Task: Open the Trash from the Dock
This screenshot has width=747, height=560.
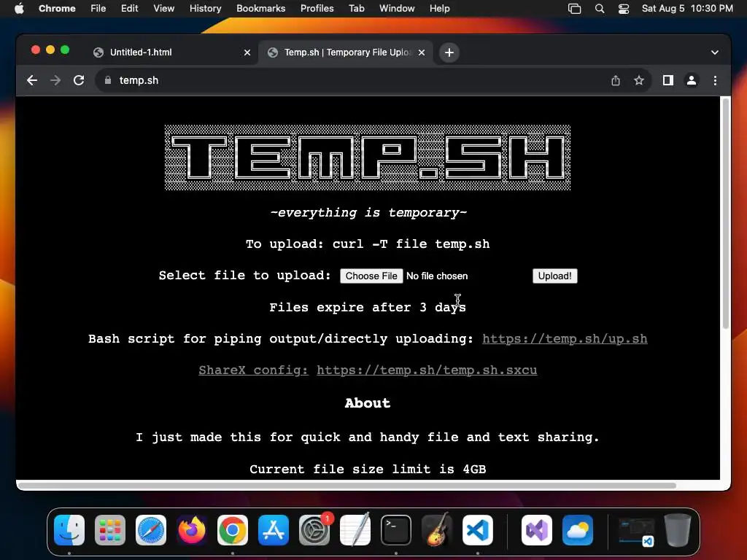Action: (x=678, y=530)
